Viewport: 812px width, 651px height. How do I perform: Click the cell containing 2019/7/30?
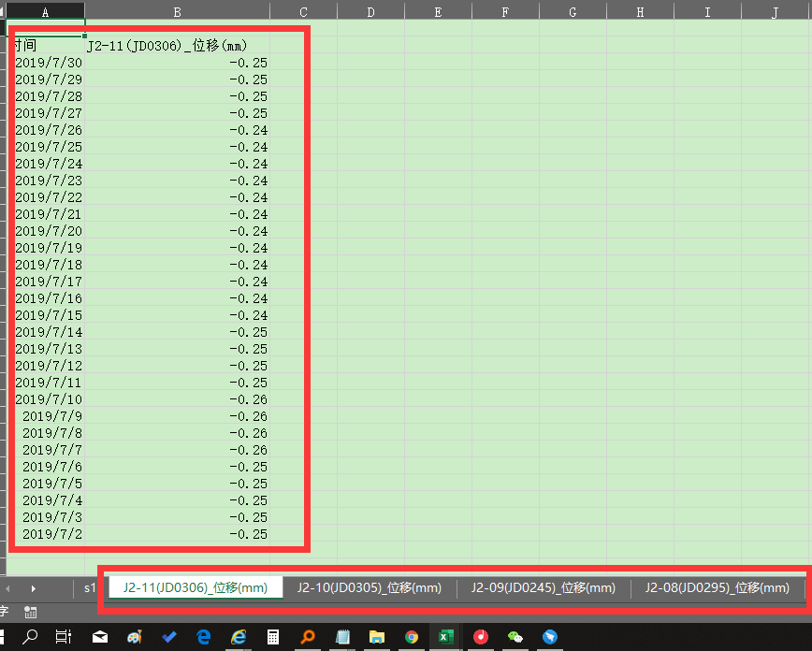(x=49, y=62)
